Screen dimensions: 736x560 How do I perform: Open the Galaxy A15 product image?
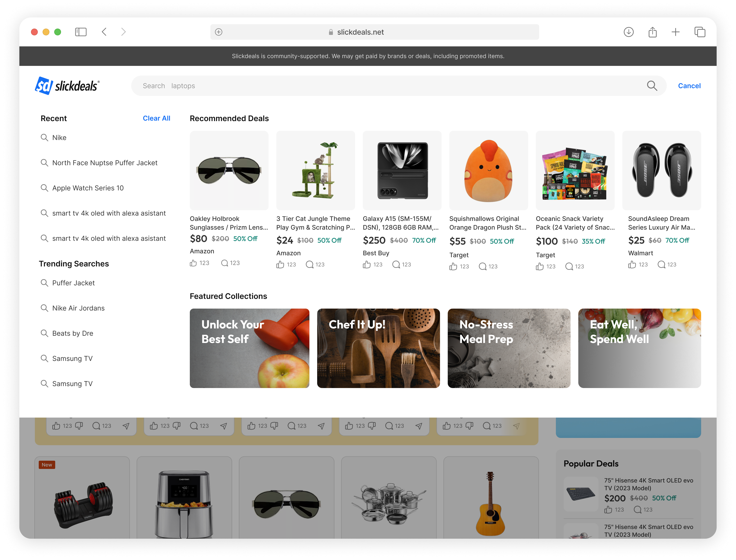[402, 170]
